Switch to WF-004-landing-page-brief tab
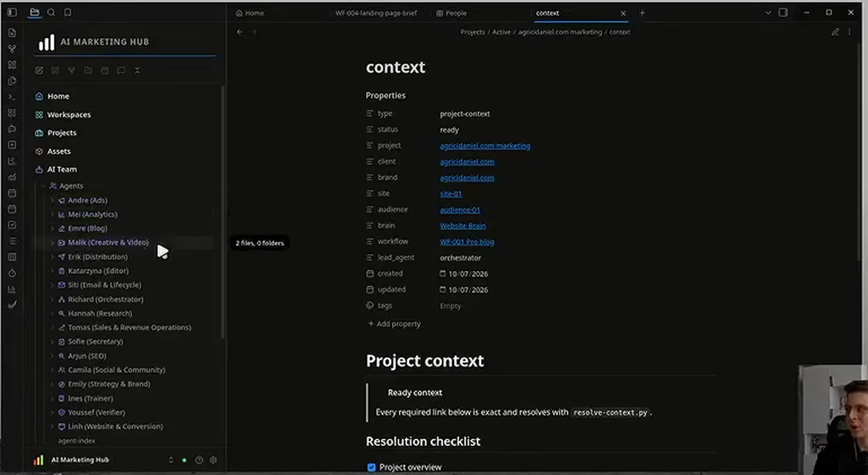The width and height of the screenshot is (868, 475). click(x=376, y=13)
